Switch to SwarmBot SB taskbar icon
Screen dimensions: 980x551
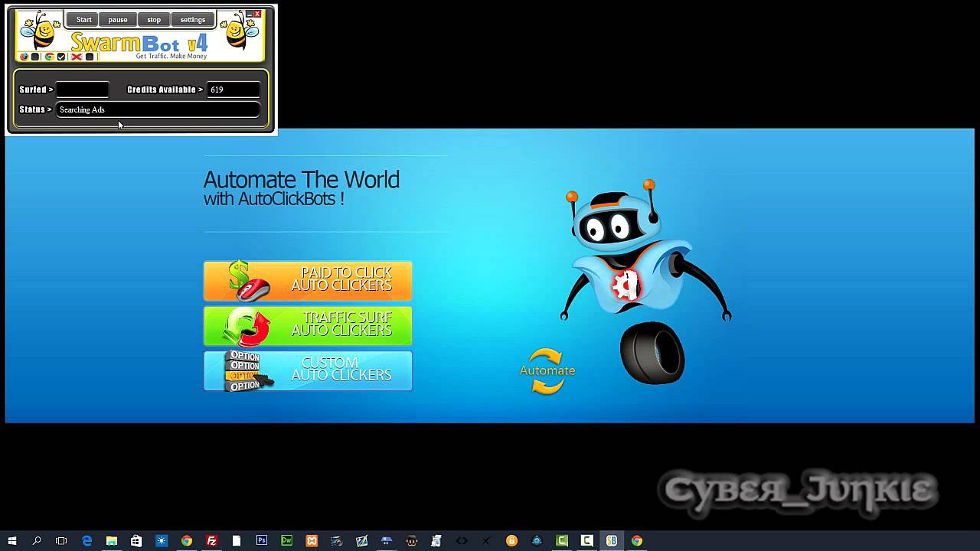pos(612,540)
